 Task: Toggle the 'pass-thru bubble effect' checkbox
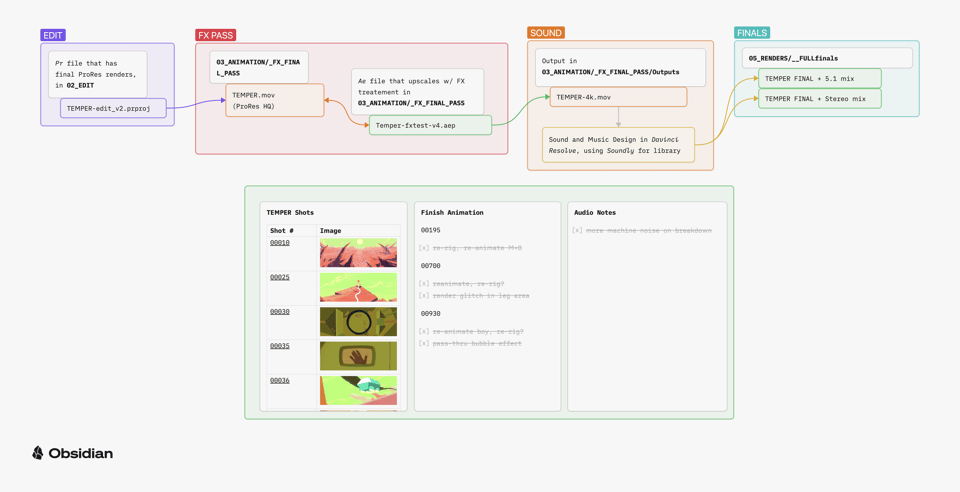pos(424,344)
